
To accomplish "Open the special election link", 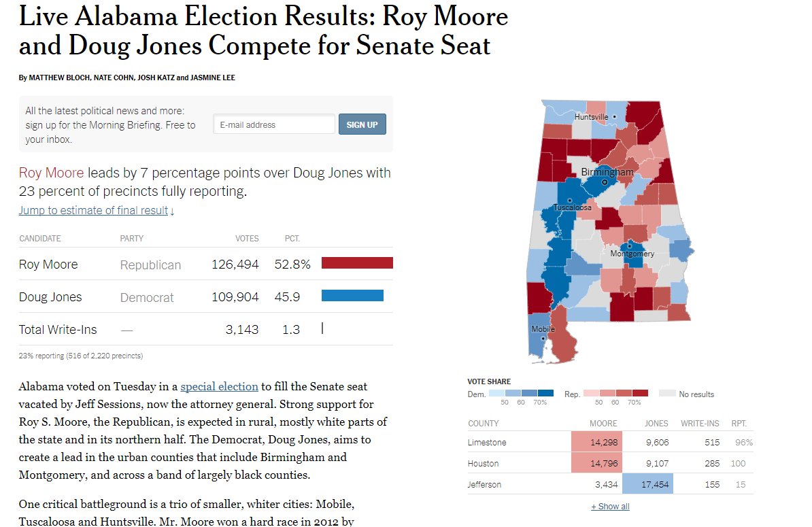I will pyautogui.click(x=219, y=387).
